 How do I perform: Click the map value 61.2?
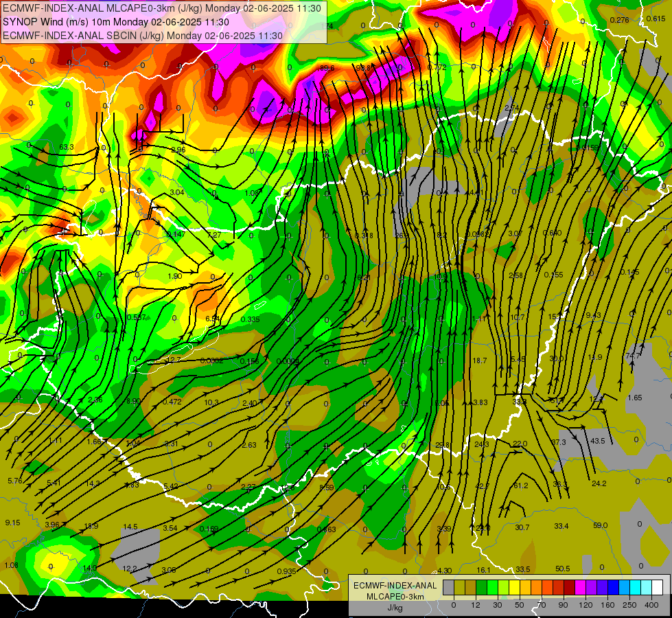[x=521, y=485]
